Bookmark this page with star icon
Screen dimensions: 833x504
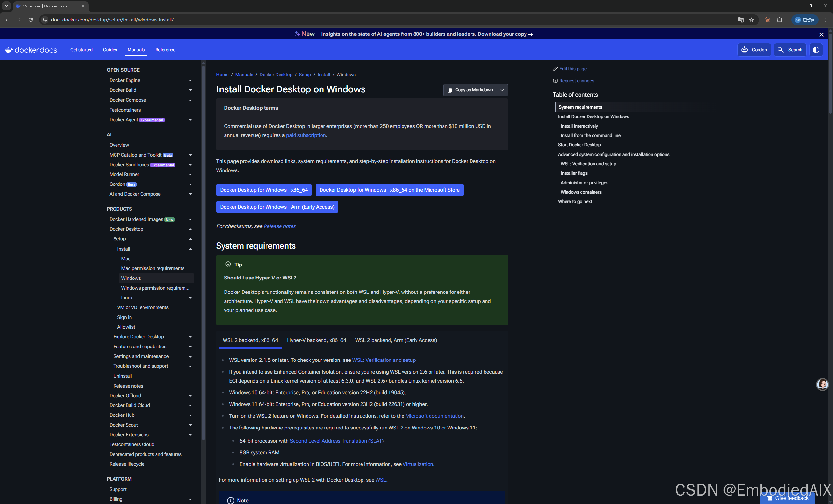click(x=751, y=20)
